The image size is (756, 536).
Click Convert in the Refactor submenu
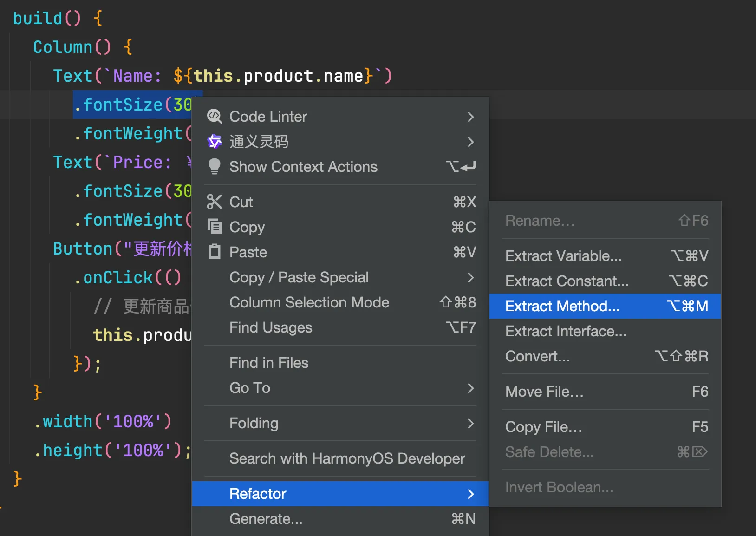(537, 356)
